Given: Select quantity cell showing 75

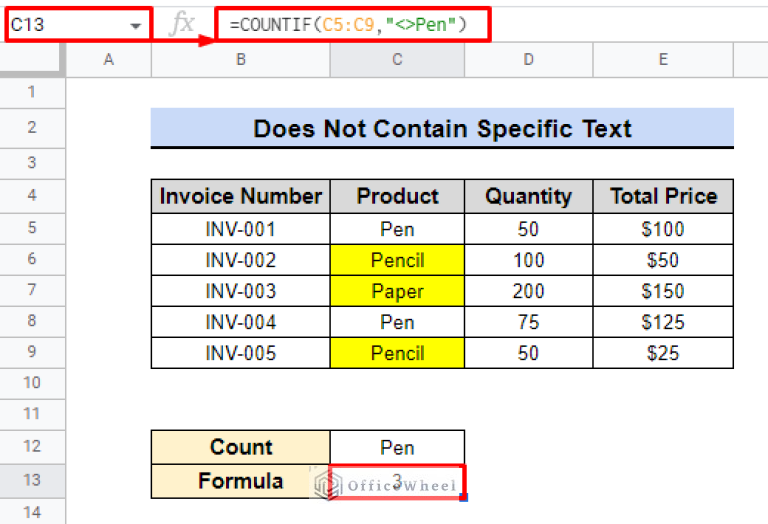Looking at the screenshot, I should 528,322.
